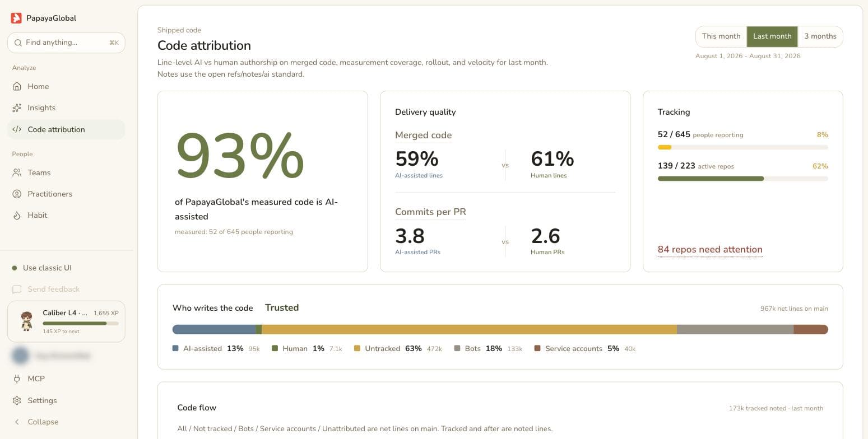Click the AI-assisted blue bar segment
This screenshot has height=439, width=868.
point(214,329)
